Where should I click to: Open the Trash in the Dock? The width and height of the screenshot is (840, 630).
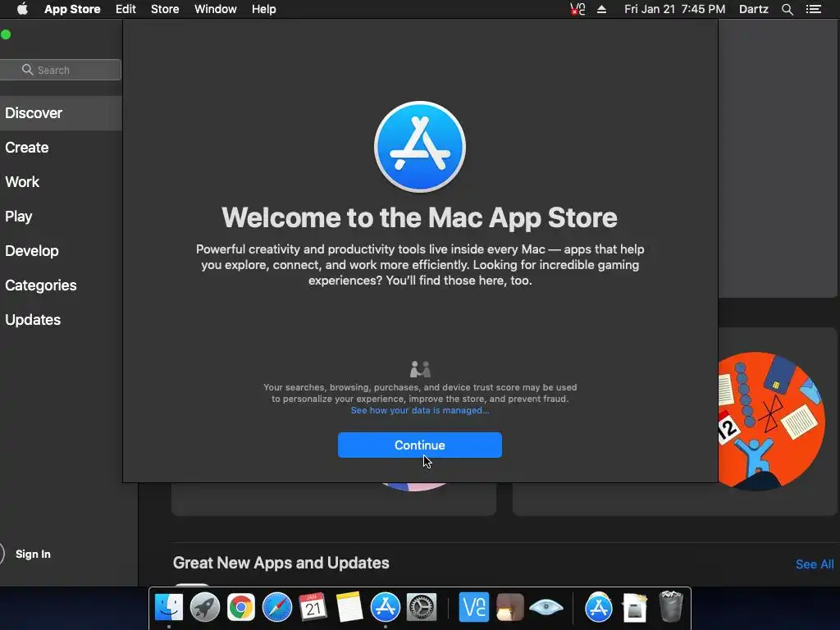(x=671, y=606)
